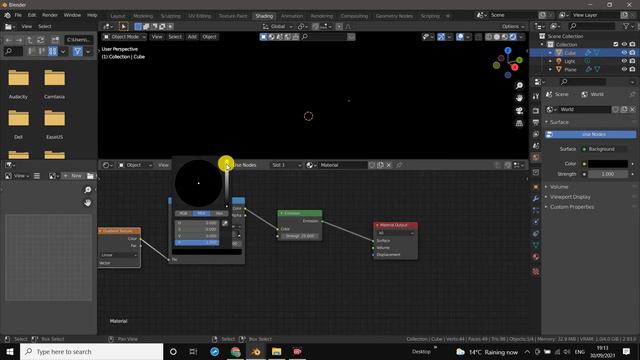Collapse the Surface panel
This screenshot has height=360, width=640.
coord(558,122)
